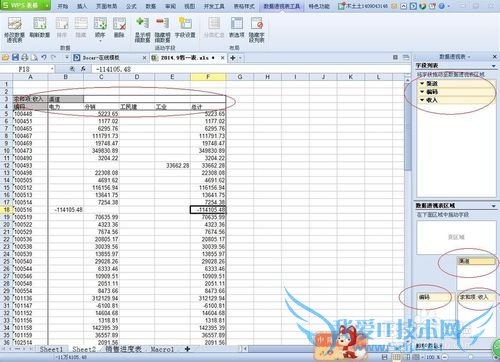Close the pivot table side panel

tap(495, 57)
